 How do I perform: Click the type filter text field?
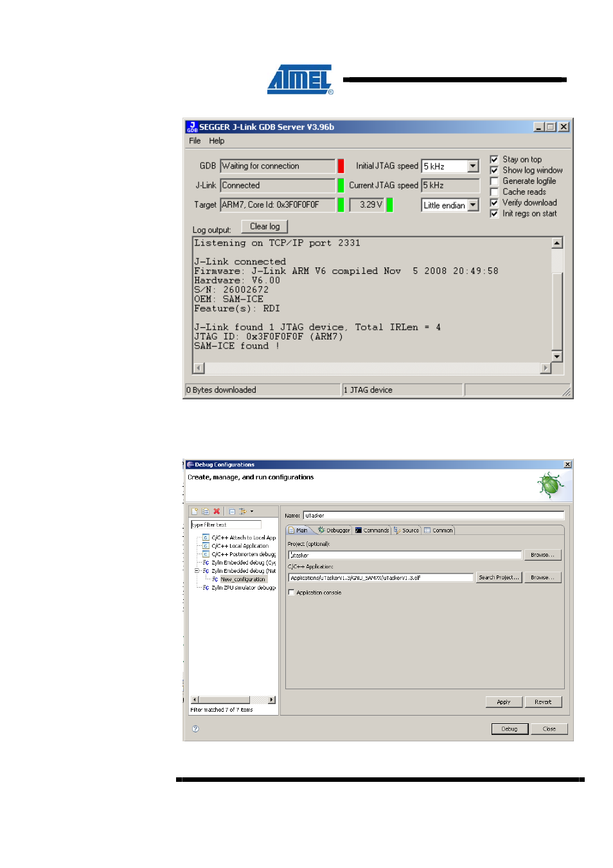(x=226, y=525)
